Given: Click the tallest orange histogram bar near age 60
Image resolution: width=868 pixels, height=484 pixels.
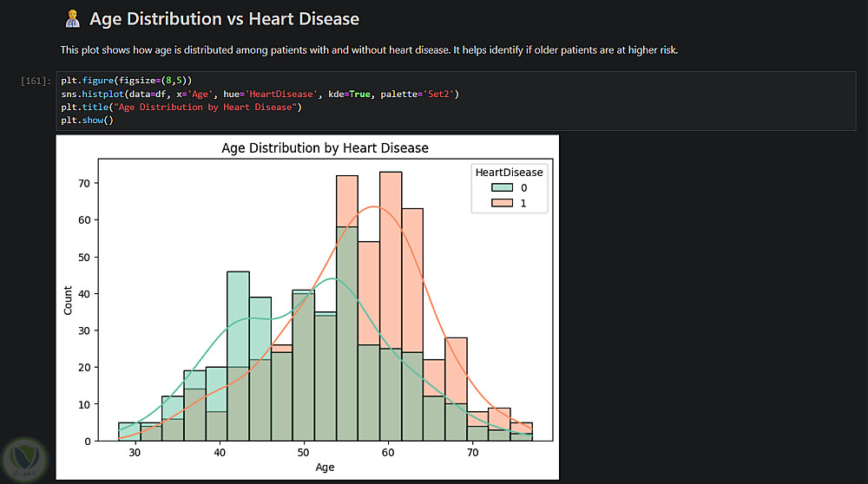Looking at the screenshot, I should 391,260.
